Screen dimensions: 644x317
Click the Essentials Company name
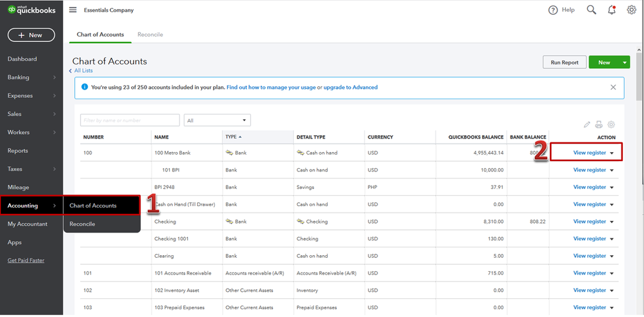(x=108, y=10)
